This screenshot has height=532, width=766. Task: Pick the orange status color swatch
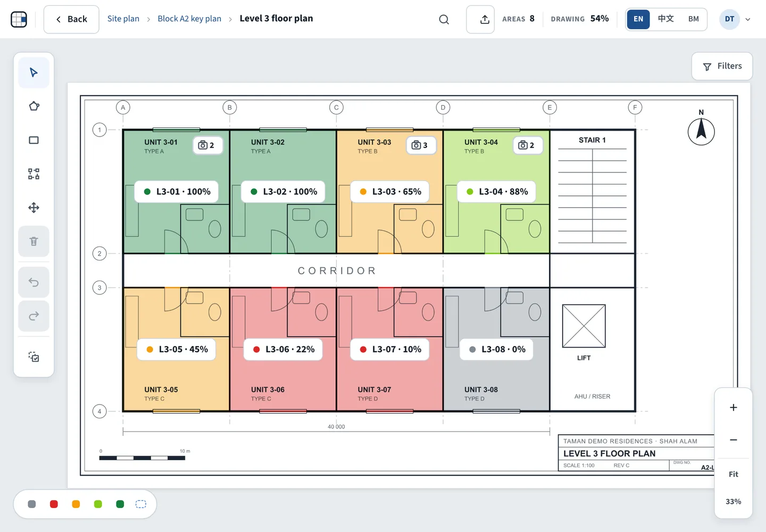[76, 504]
